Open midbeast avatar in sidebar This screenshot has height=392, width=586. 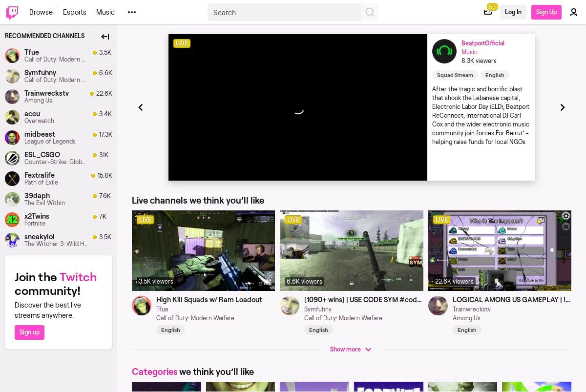tap(12, 138)
